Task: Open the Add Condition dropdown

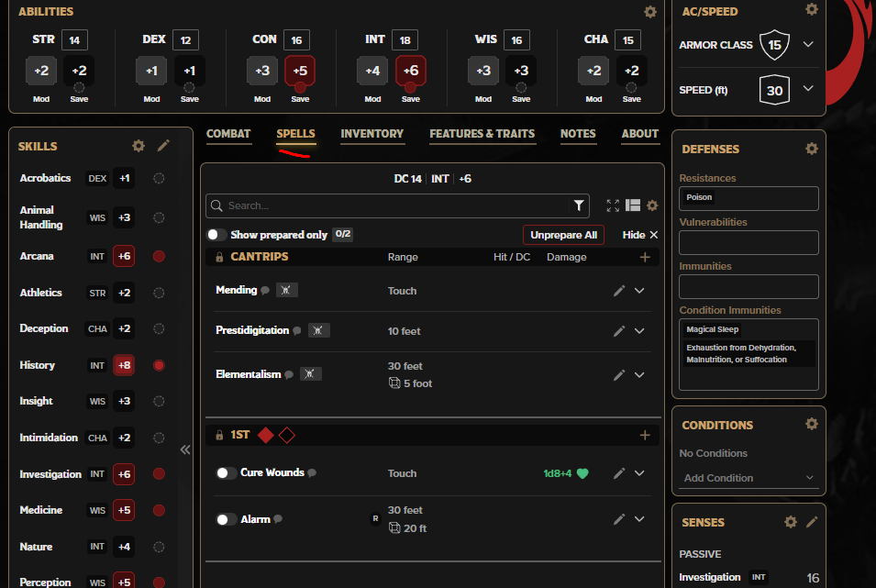Action: pyautogui.click(x=748, y=478)
